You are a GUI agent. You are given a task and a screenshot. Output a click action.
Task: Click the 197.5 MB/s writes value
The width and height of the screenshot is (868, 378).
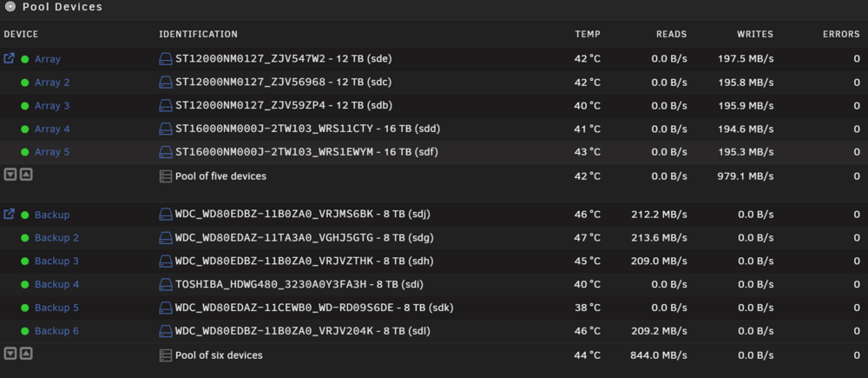tap(745, 59)
